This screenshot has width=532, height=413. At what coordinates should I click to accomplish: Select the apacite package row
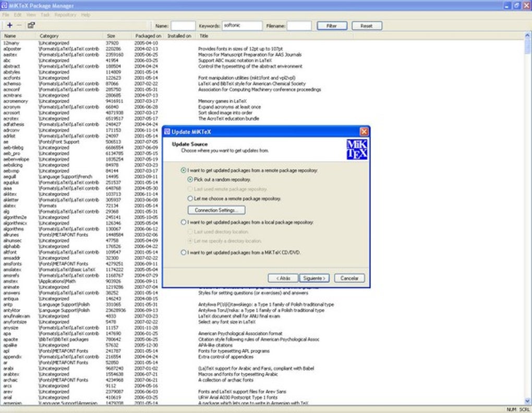point(262,339)
